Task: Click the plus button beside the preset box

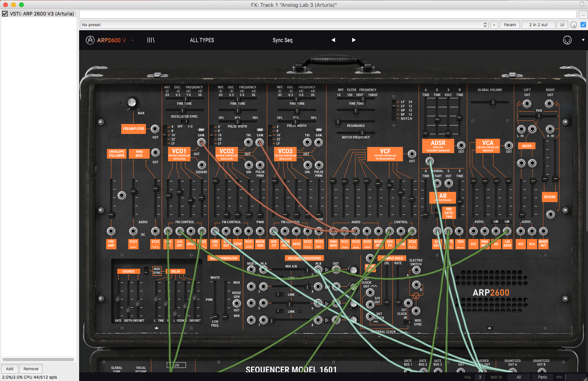Action: click(x=494, y=25)
